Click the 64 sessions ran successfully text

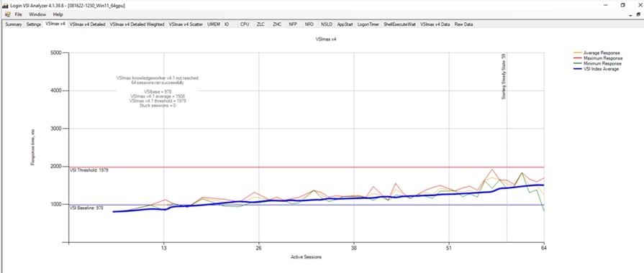(x=158, y=83)
